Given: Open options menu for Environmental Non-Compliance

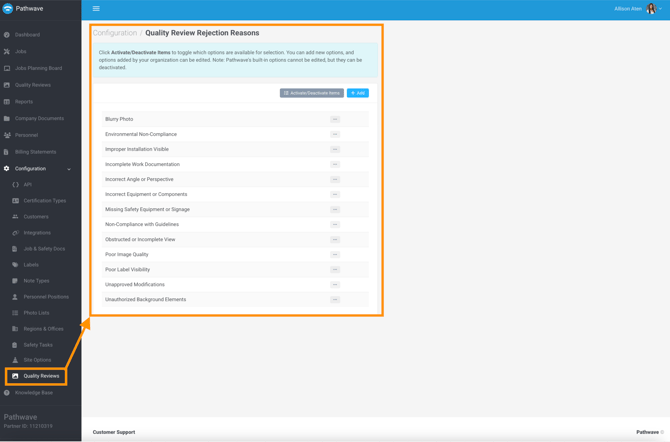Looking at the screenshot, I should click(x=335, y=134).
